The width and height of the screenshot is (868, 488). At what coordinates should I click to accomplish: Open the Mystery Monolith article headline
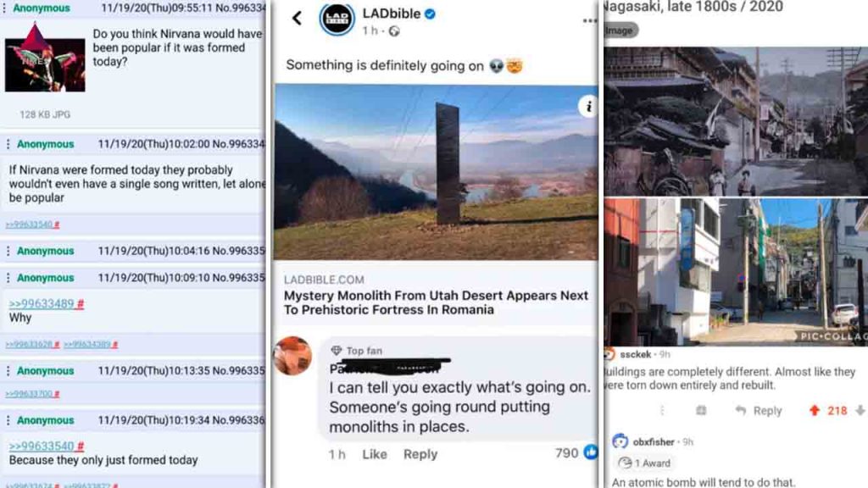[x=436, y=302]
